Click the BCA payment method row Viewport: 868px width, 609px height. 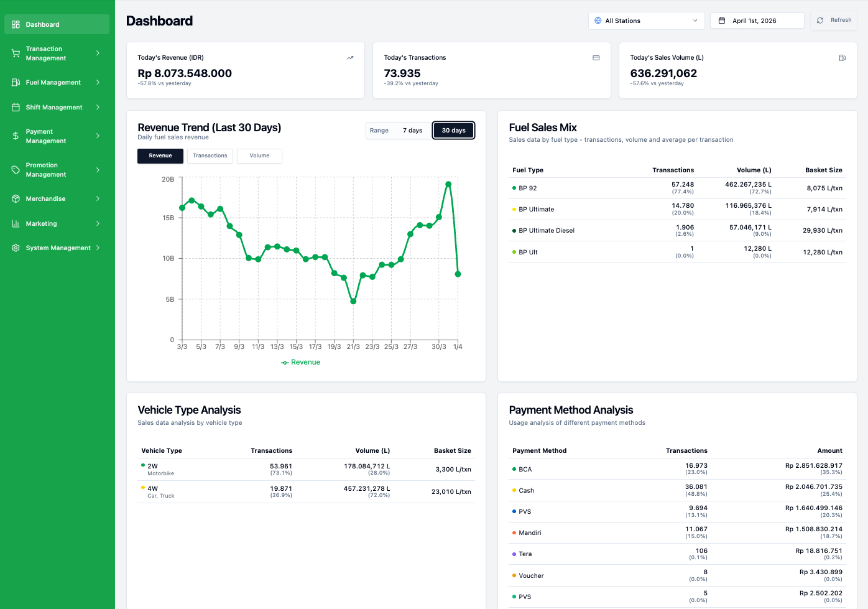point(677,469)
